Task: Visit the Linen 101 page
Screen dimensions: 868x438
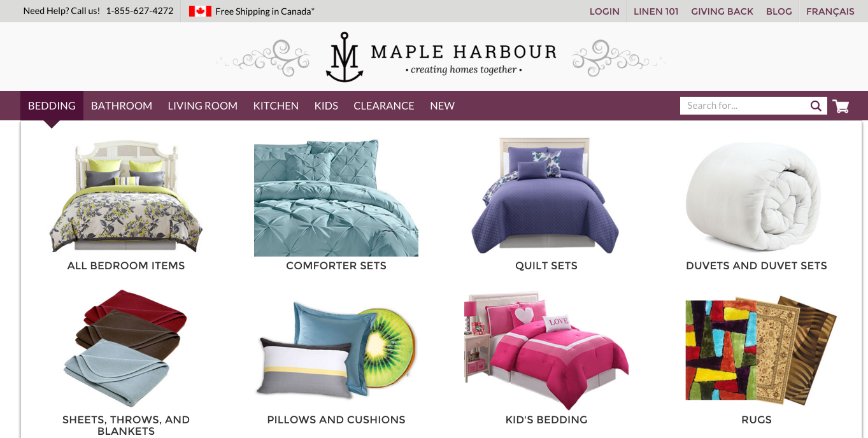Action: tap(656, 11)
